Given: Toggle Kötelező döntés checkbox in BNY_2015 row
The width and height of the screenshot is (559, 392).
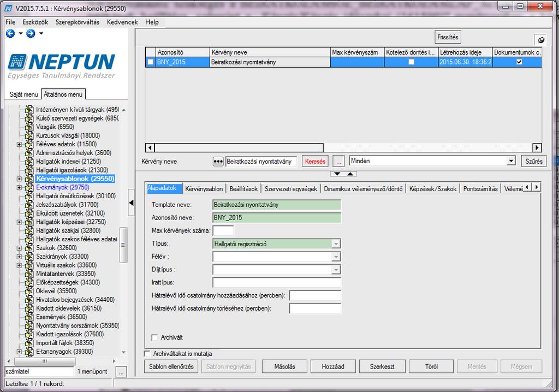Looking at the screenshot, I should [411, 62].
